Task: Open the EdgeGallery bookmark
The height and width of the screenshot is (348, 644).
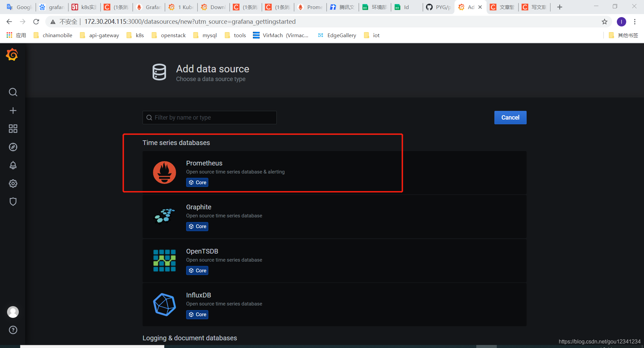Action: 337,35
